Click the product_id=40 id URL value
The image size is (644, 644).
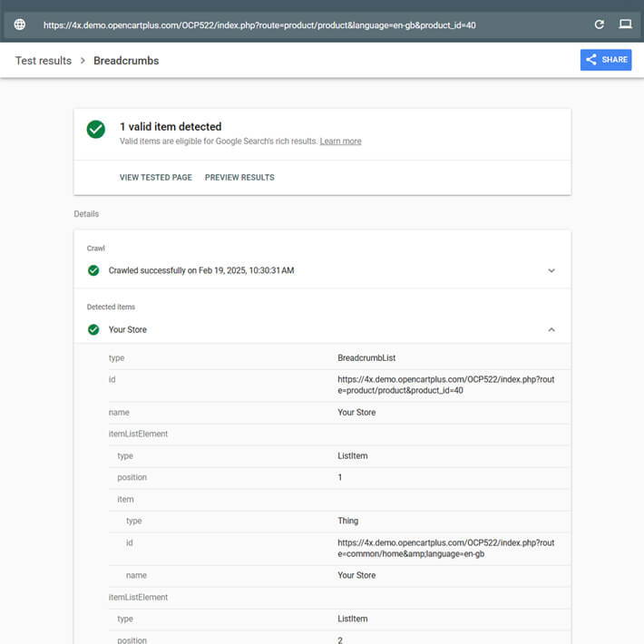coord(445,385)
